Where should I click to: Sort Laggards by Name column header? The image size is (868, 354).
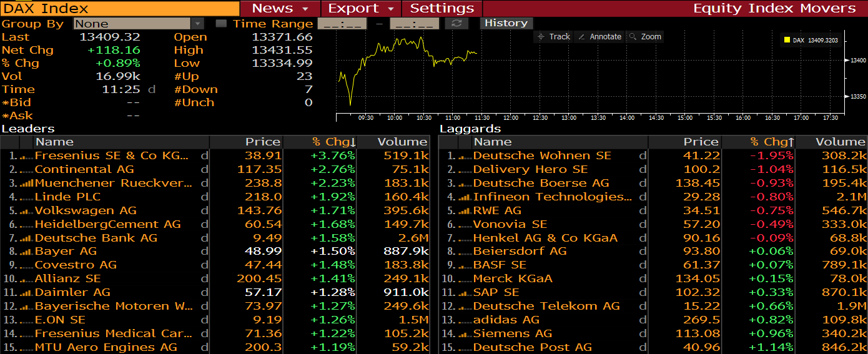(x=560, y=142)
